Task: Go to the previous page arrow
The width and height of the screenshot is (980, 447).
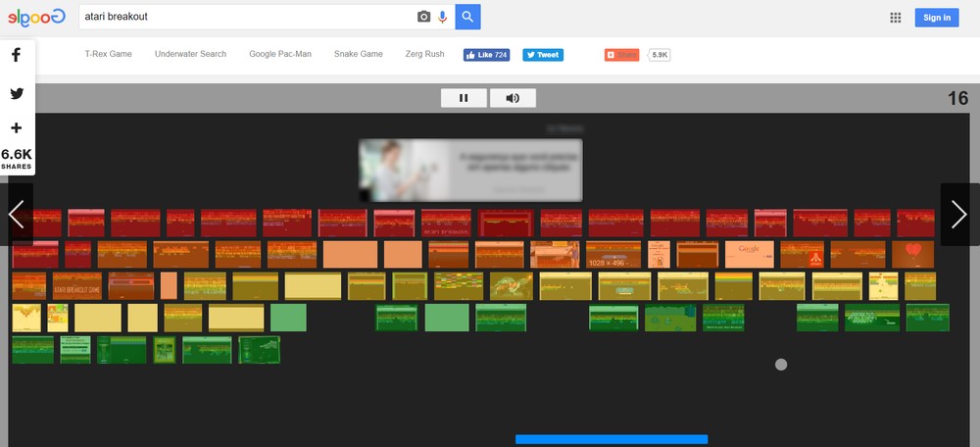Action: coord(17,214)
